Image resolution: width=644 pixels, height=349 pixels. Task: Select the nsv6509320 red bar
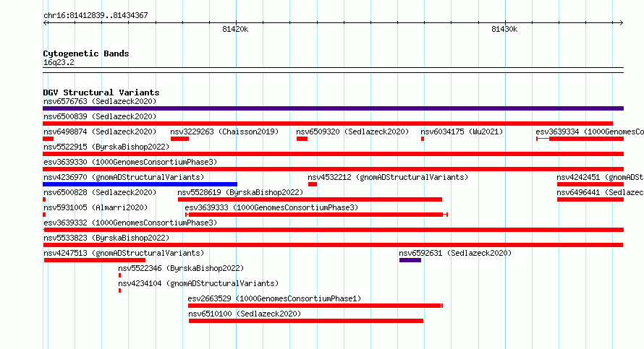pyautogui.click(x=302, y=139)
